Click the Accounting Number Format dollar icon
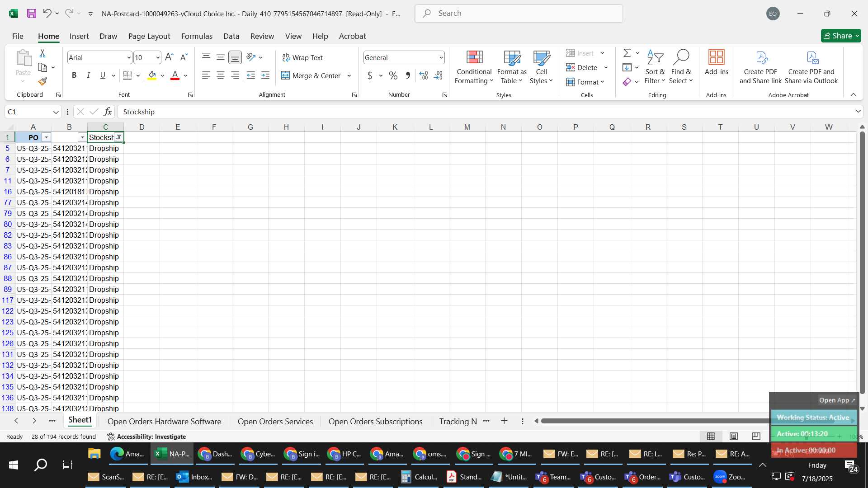The image size is (868, 488). point(370,75)
